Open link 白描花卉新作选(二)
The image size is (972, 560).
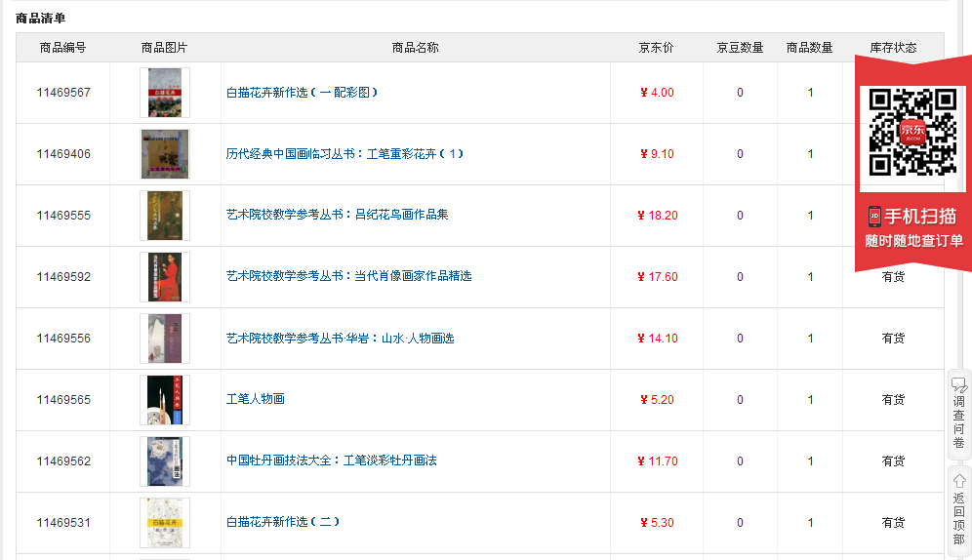tap(283, 522)
